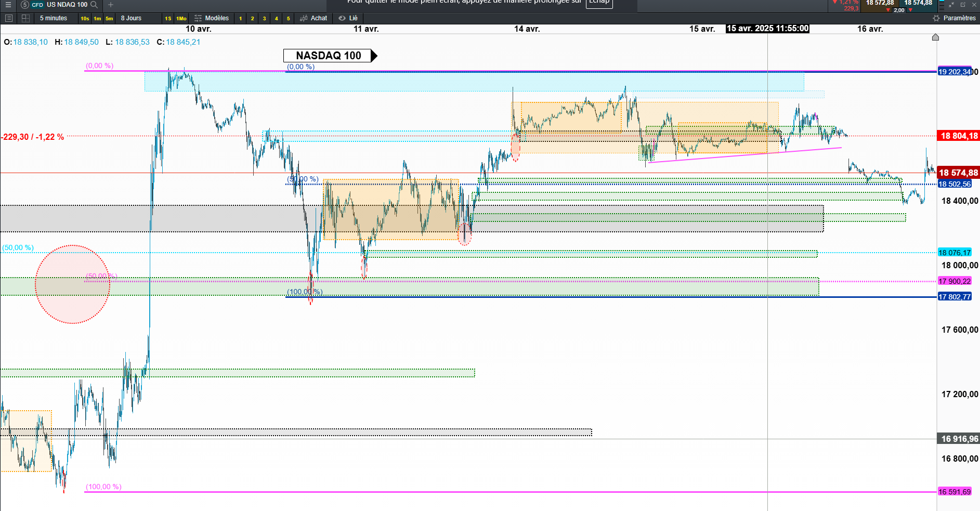Click the 19 202,34 price level label
The width and height of the screenshot is (980, 511).
click(955, 72)
